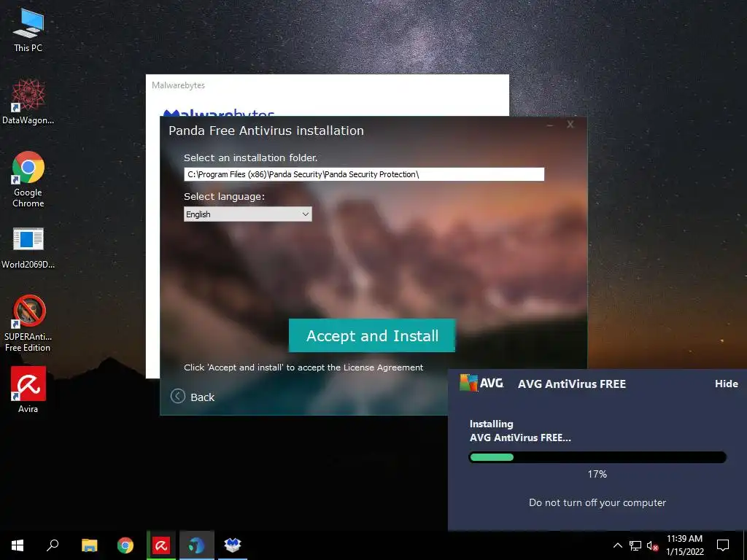The width and height of the screenshot is (747, 560).
Task: Open Avira desktop shortcut
Action: pos(28,389)
